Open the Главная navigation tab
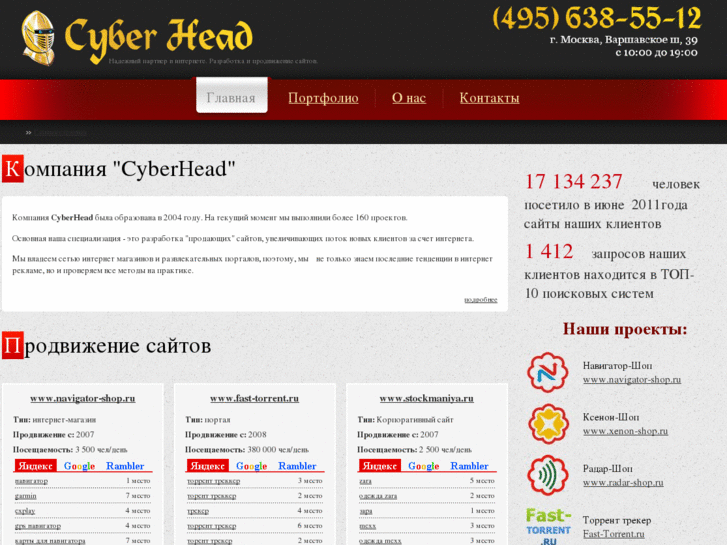This screenshot has width=727, height=545. point(231,95)
